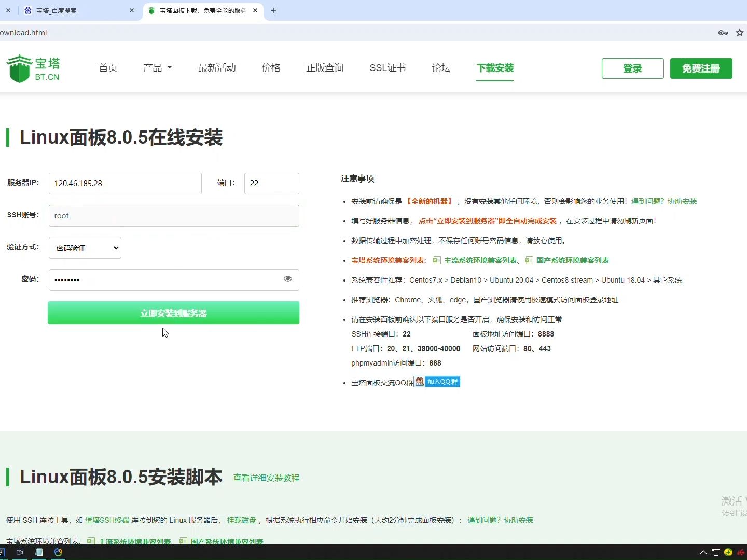
Task: Open 遇到问题?协助安装 link near install script
Action: point(500,520)
